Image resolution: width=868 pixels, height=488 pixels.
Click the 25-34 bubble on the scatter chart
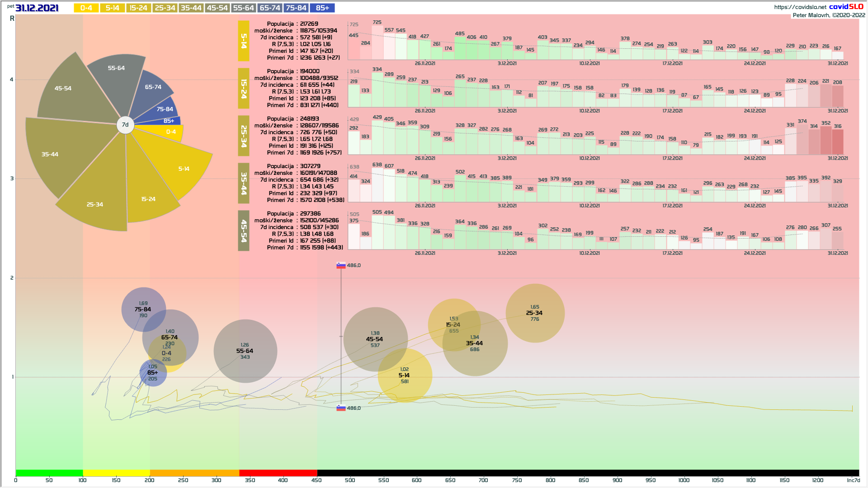pos(535,313)
